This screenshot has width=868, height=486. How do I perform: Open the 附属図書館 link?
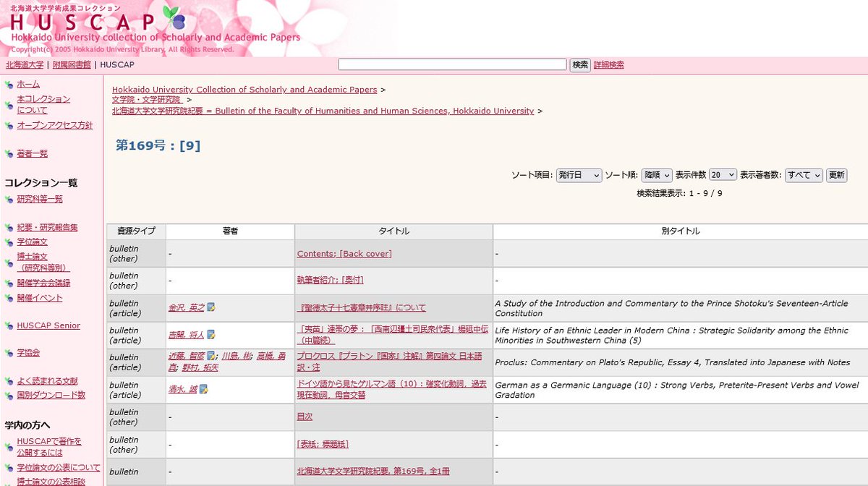coord(72,64)
